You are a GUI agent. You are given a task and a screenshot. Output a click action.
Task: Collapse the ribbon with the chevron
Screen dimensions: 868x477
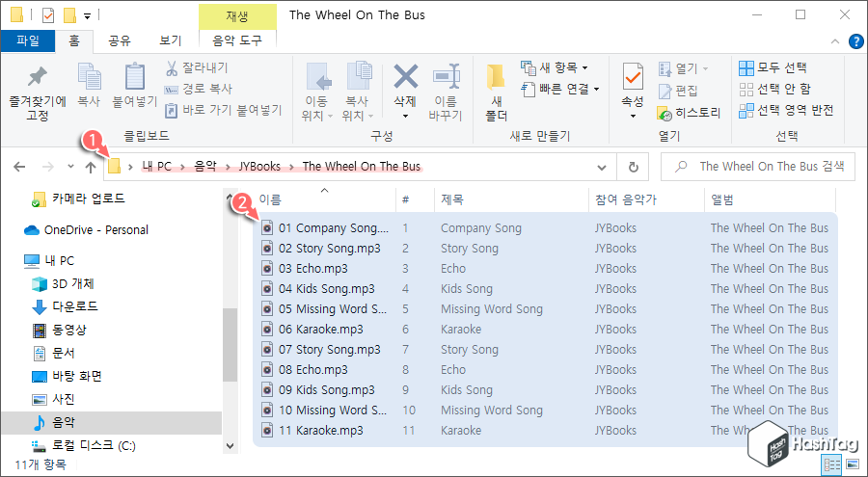pyautogui.click(x=835, y=41)
